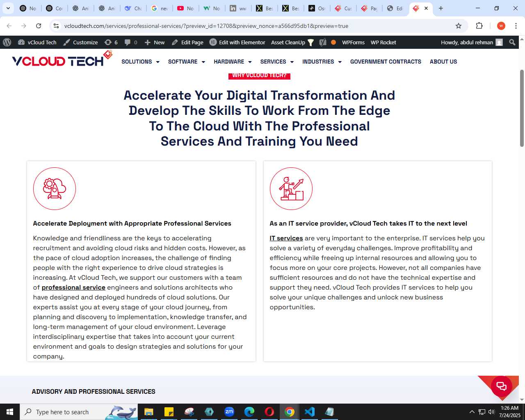Open Microsoft Edge from the taskbar
This screenshot has height=420, width=525.
tap(249, 412)
